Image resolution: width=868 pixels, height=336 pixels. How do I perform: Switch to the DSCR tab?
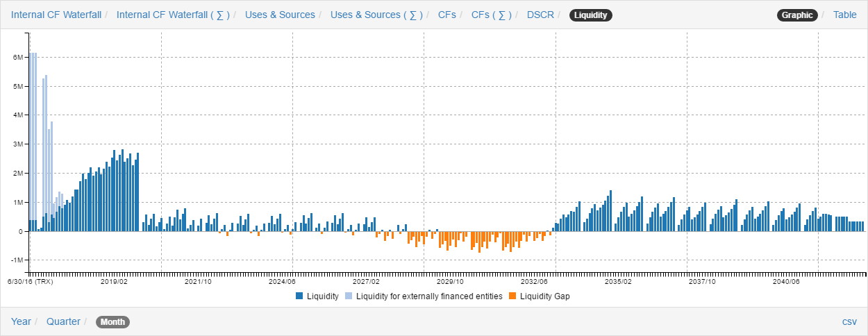540,15
